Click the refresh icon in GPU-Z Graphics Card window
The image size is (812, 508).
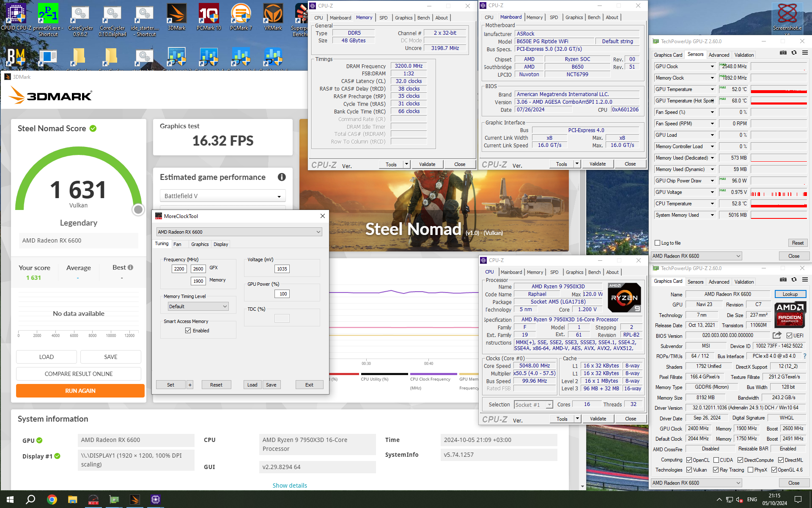pyautogui.click(x=794, y=280)
